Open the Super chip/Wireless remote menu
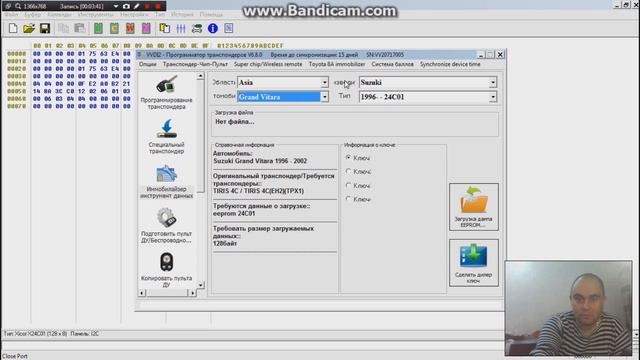 (x=268, y=64)
